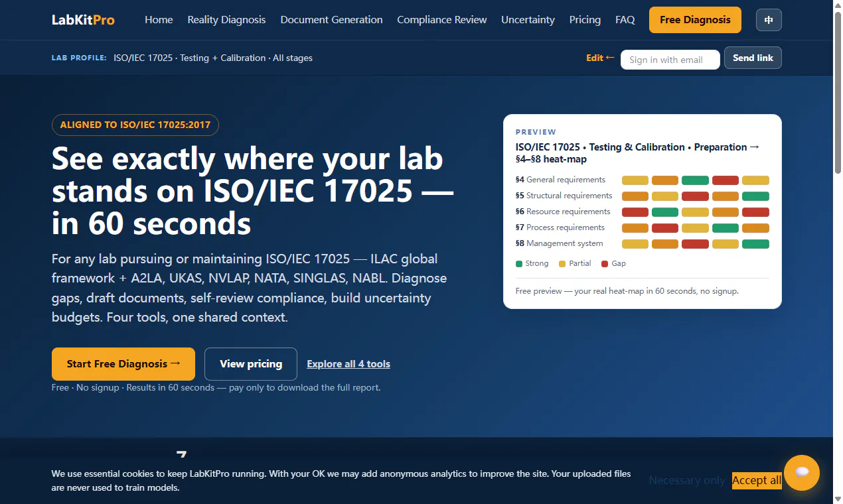This screenshot has width=843, height=504.
Task: Click the LabKitPro logo
Action: point(83,20)
